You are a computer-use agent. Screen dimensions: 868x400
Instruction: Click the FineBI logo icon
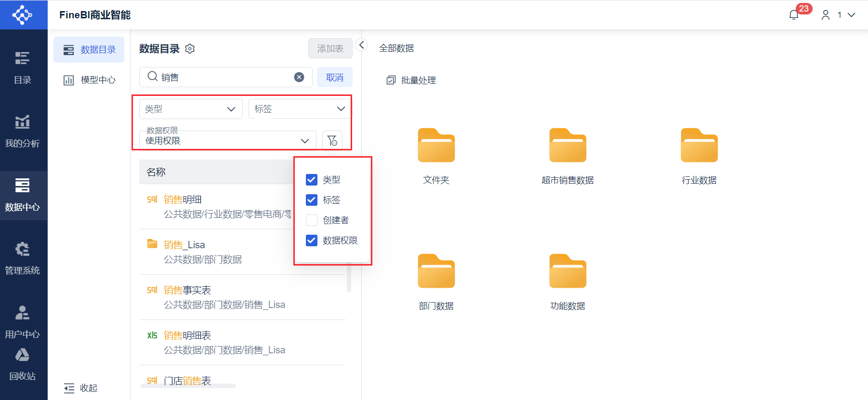[23, 15]
